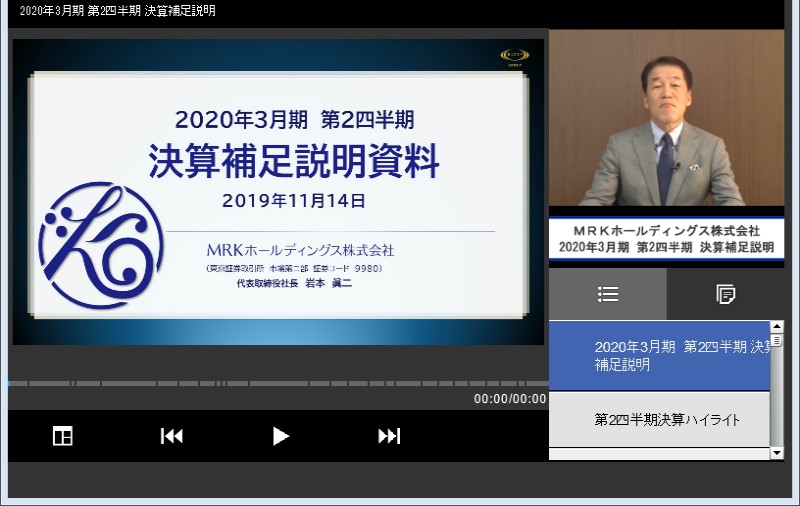Click the chapter list scroll-up arrow

(777, 326)
